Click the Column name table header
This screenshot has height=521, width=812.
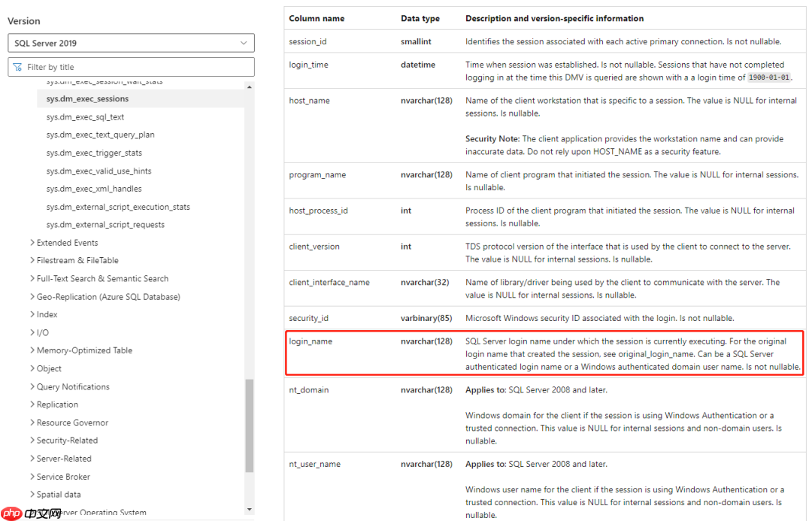317,18
